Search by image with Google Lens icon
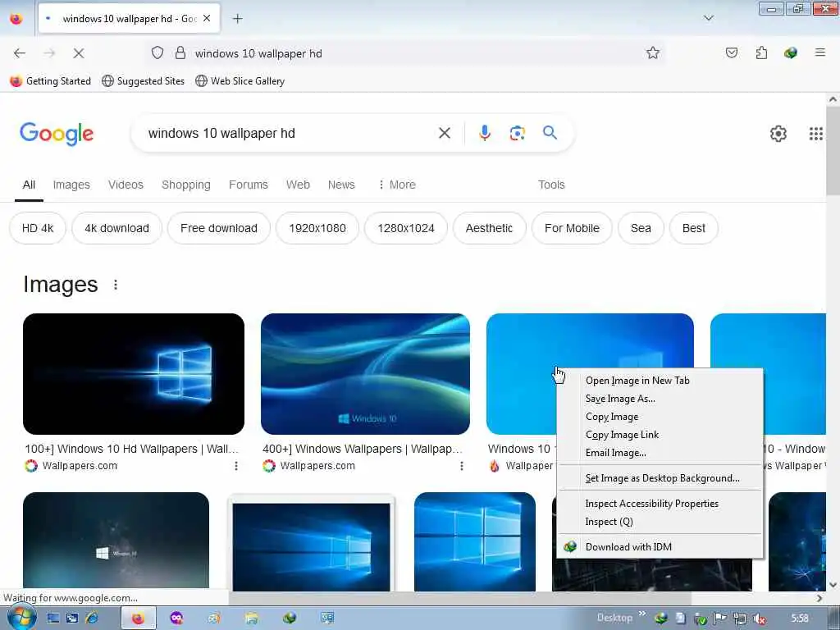This screenshot has width=840, height=630. pyautogui.click(x=517, y=133)
